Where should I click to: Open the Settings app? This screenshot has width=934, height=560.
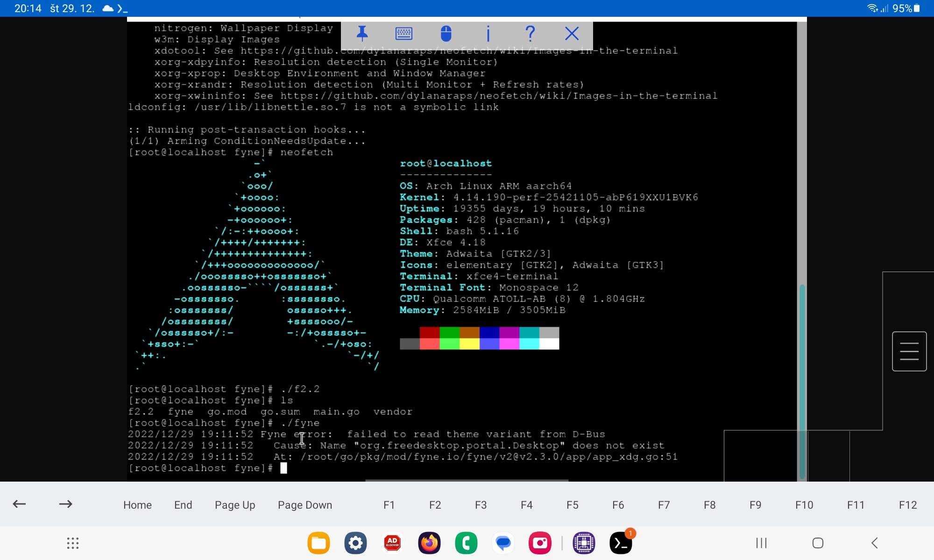[355, 543]
